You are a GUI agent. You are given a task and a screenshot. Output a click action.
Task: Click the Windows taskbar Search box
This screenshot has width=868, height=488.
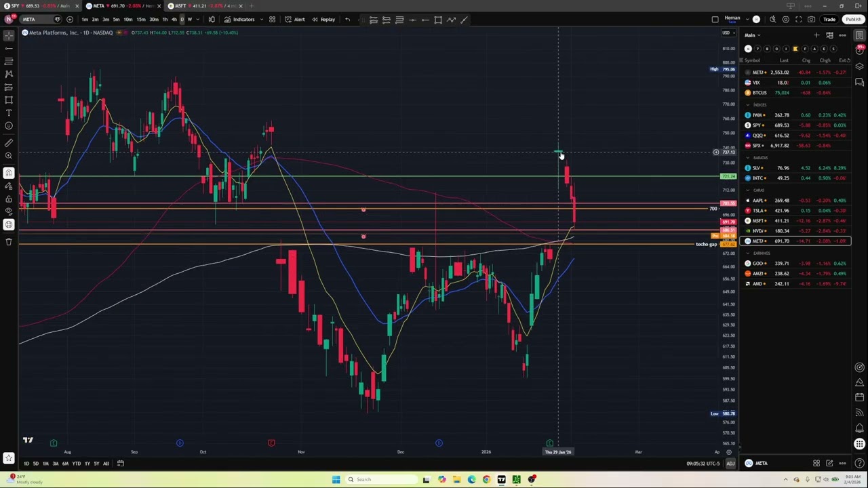378,480
